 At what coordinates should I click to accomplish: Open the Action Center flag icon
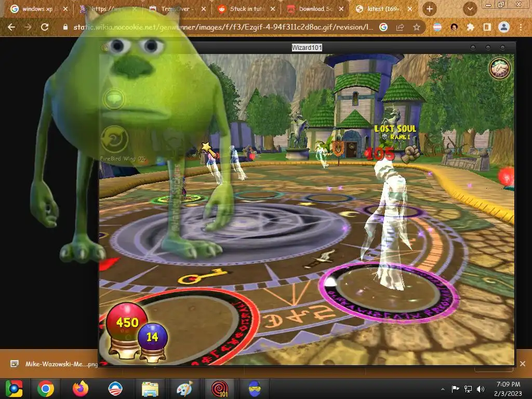[455, 389]
